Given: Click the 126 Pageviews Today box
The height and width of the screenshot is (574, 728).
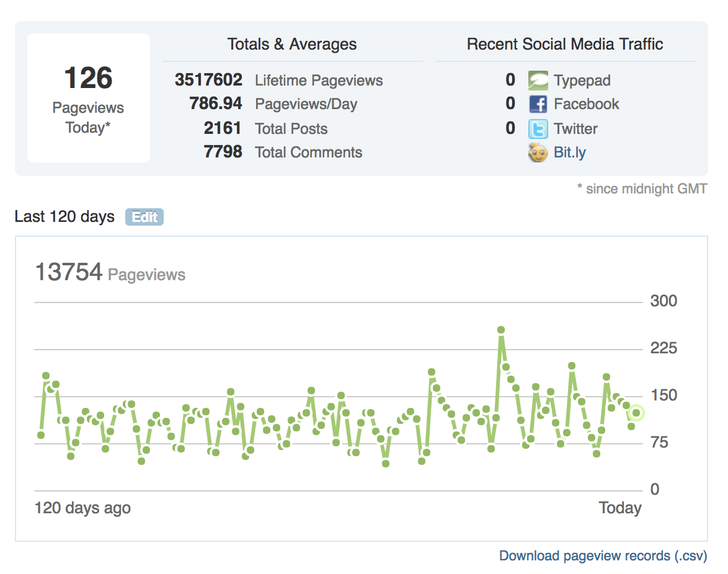Looking at the screenshot, I should tap(89, 98).
